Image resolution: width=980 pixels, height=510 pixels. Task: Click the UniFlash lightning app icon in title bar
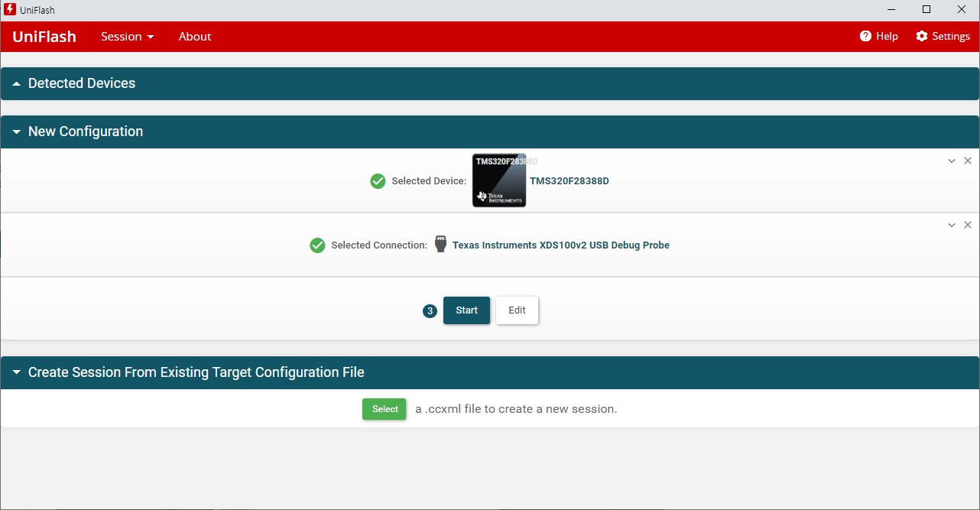point(10,10)
